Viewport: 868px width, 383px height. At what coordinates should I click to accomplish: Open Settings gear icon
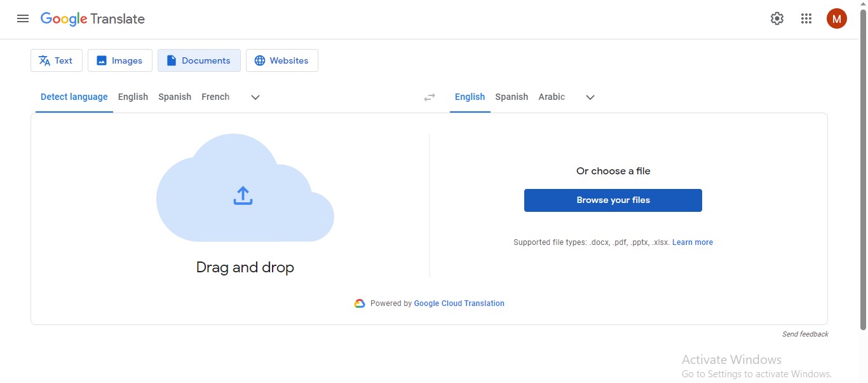tap(777, 18)
